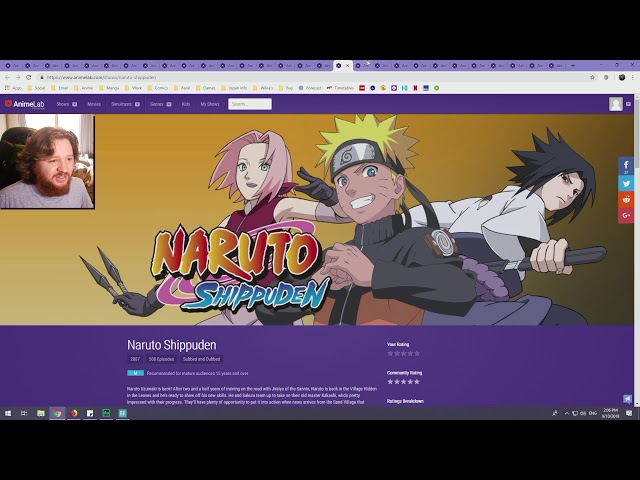Open Windows notification center
The width and height of the screenshot is (640, 480).
click(629, 413)
